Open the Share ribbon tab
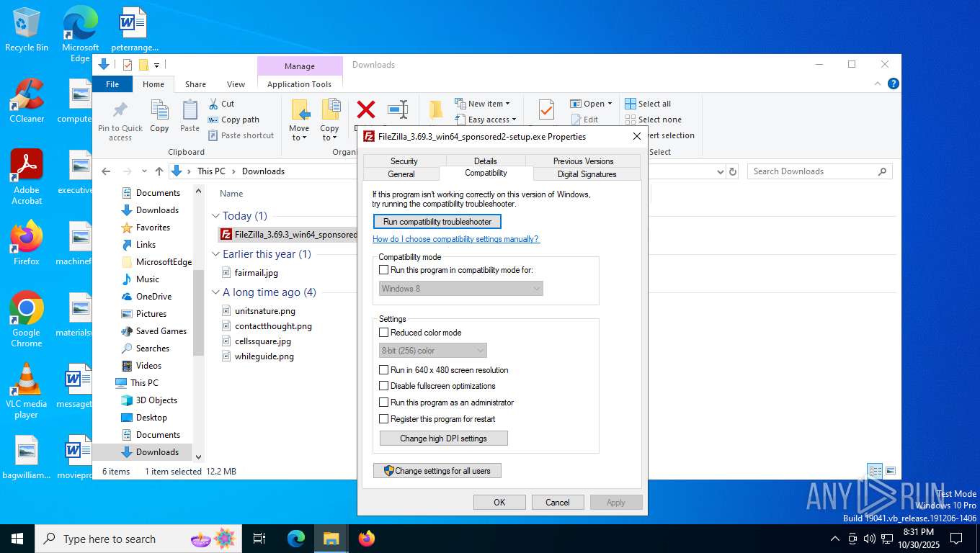980x553 pixels. 195,84
